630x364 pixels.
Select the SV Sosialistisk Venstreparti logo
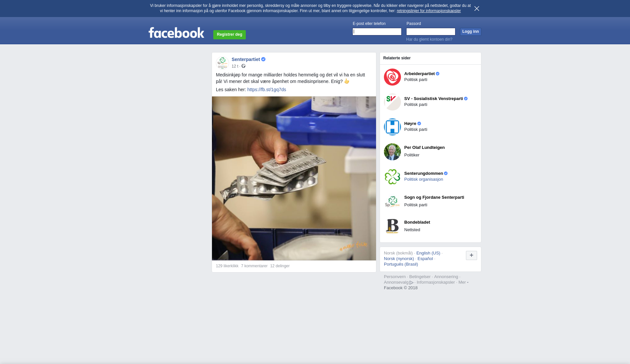tap(392, 102)
